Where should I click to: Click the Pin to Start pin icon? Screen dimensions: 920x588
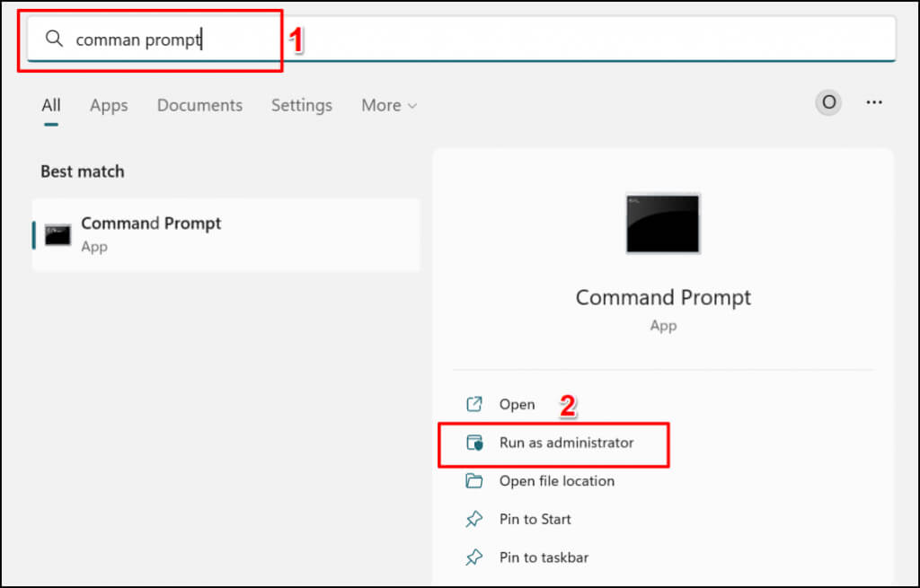pos(474,519)
